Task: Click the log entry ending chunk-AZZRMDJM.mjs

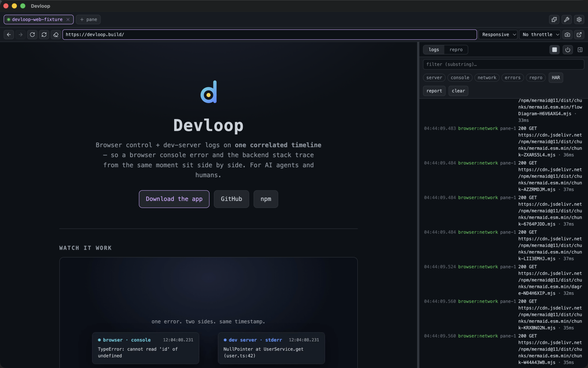Action: pos(503,176)
